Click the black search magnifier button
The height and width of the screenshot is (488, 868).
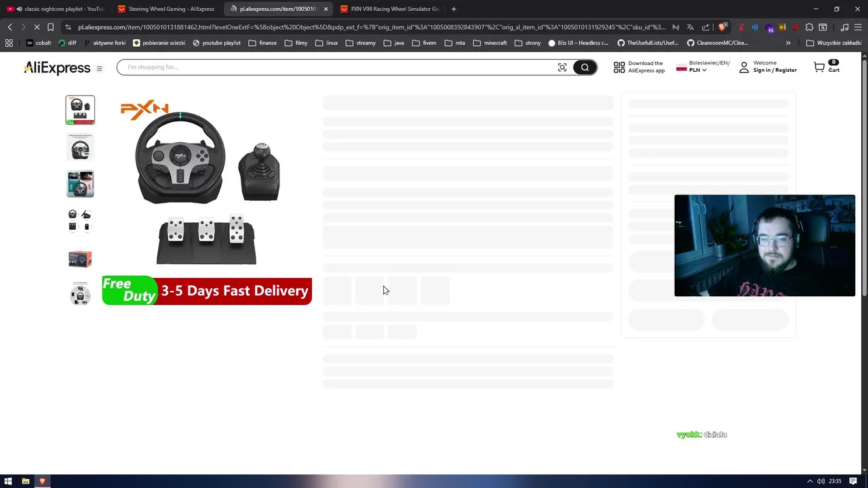(585, 67)
